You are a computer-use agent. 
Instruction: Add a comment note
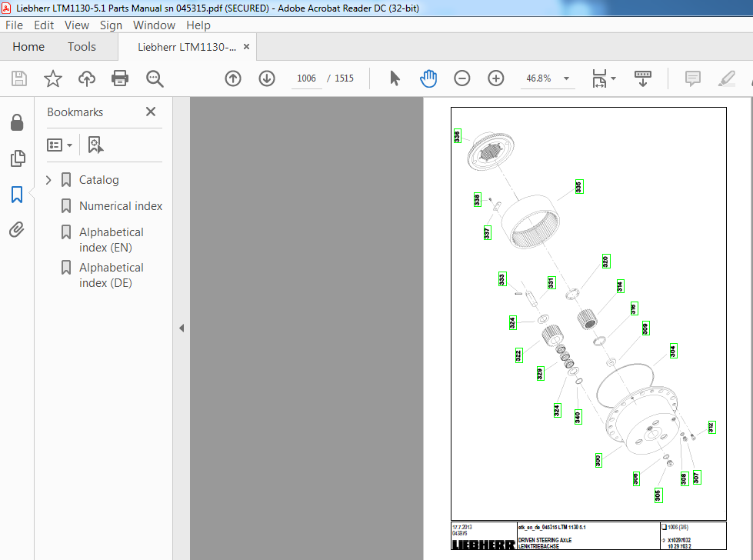pos(692,78)
